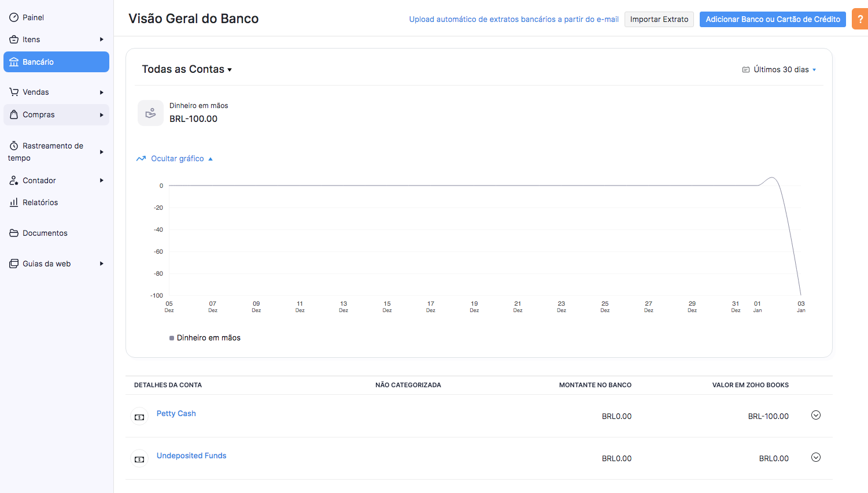Open the Todas as Contas dropdown
This screenshot has width=868, height=493.
187,69
